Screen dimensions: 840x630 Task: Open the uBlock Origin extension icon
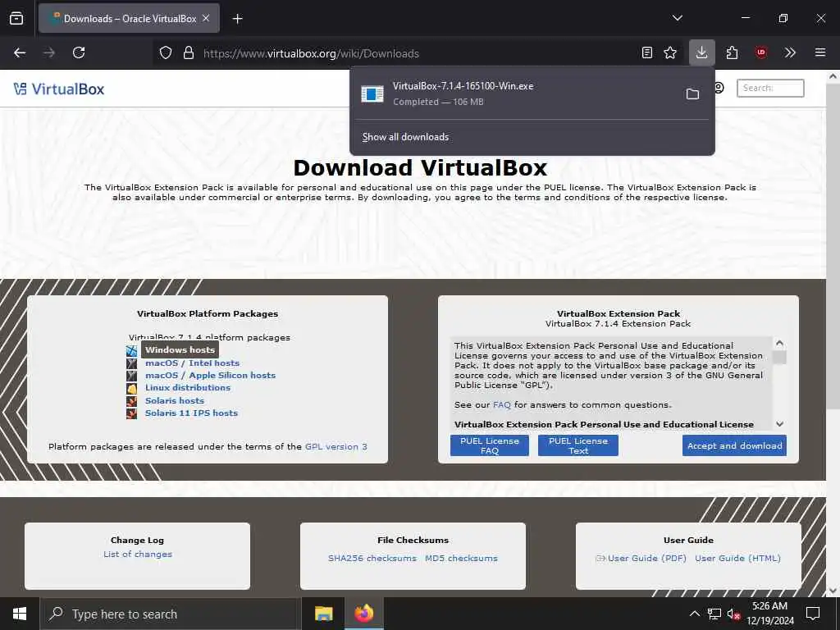click(x=760, y=52)
